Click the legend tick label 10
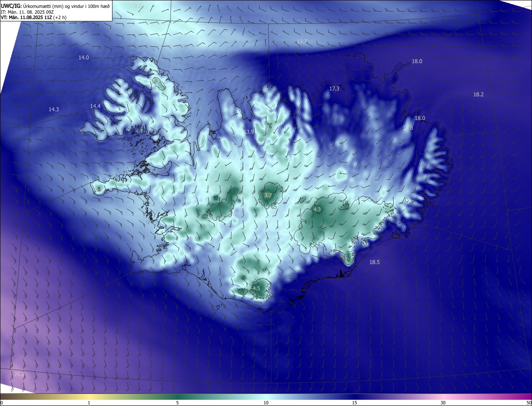Viewport: 532px width, 406px height. tap(266, 403)
